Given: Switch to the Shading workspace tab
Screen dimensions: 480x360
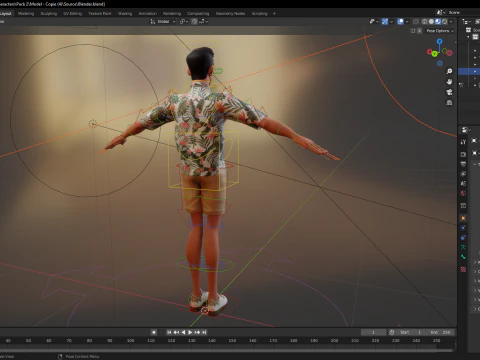Looking at the screenshot, I should (125, 14).
